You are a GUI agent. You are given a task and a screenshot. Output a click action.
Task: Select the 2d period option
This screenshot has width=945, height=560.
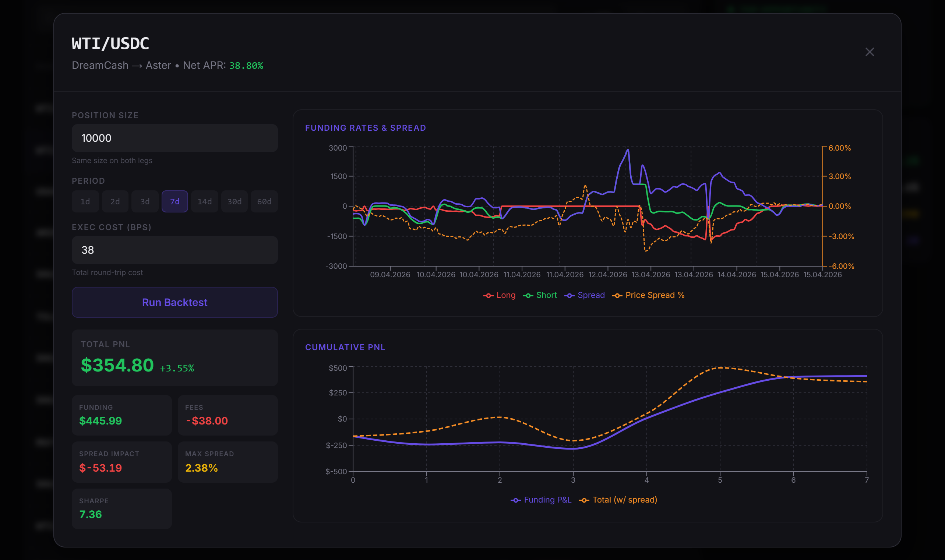(x=115, y=201)
